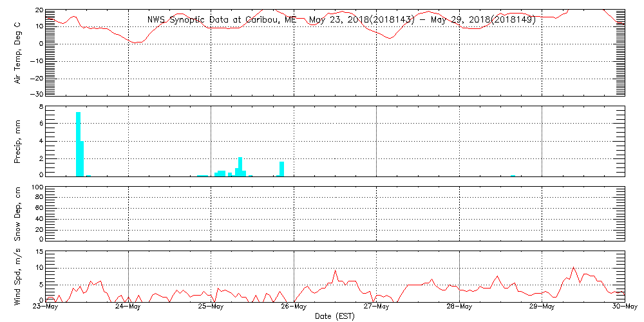Click the tallest cyan precipitation bar on 23-May
Viewport: 644px width, 322px height.
coord(78,144)
